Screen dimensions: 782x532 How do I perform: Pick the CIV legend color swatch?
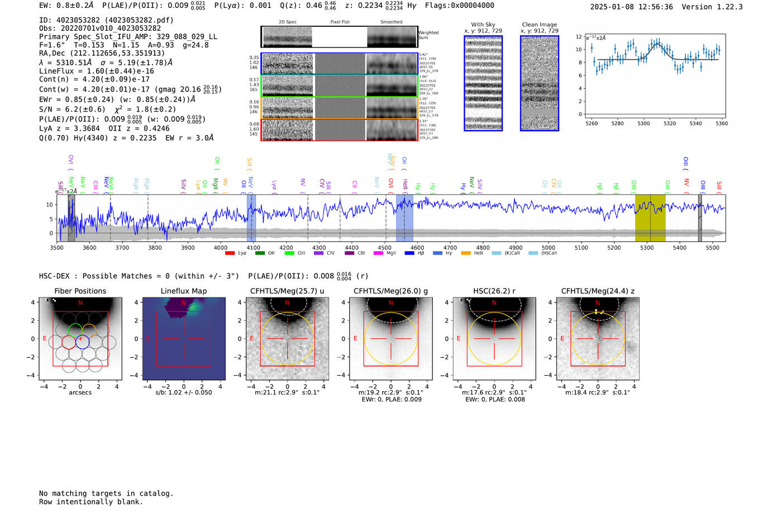tap(319, 253)
